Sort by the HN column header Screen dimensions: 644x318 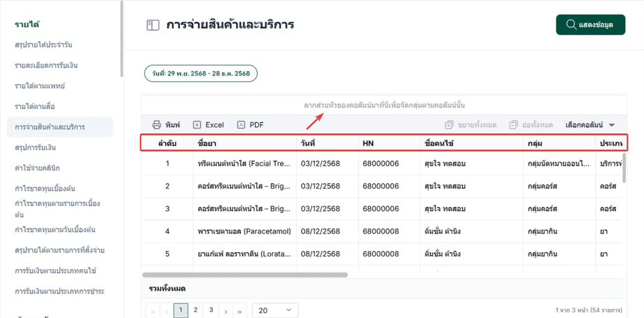coord(389,143)
